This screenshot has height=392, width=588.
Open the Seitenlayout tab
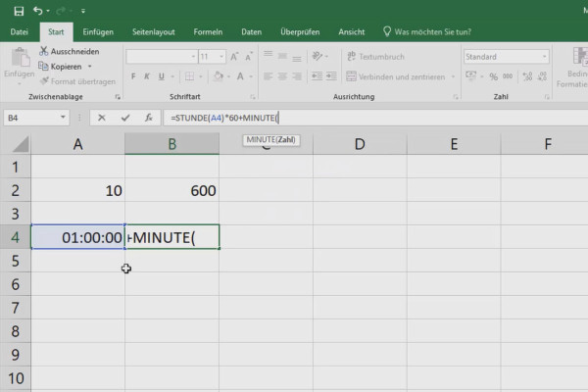click(x=154, y=32)
